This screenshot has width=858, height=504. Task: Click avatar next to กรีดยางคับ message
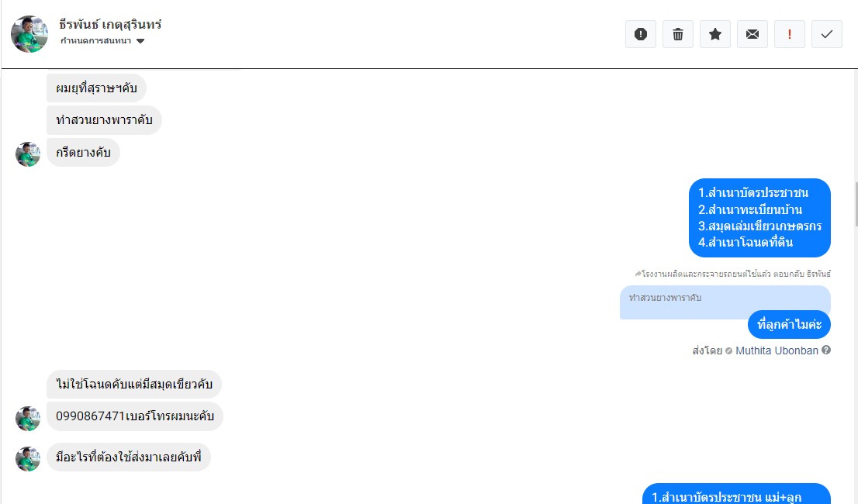point(27,154)
